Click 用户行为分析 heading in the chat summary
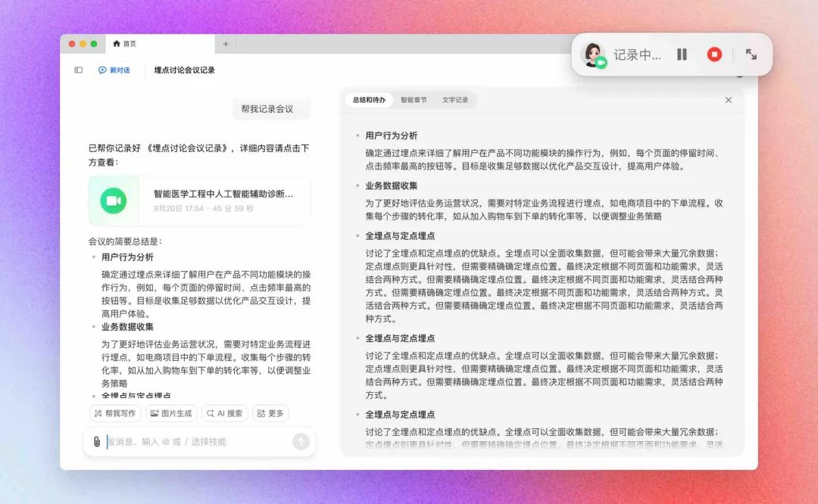This screenshot has height=504, width=818. click(x=127, y=257)
